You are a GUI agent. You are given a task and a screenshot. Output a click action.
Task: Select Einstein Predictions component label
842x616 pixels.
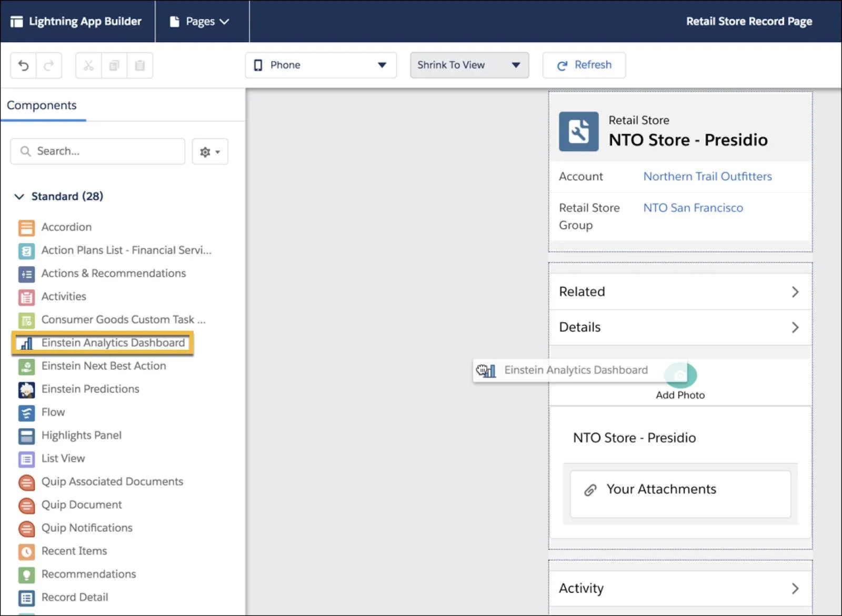tap(91, 389)
